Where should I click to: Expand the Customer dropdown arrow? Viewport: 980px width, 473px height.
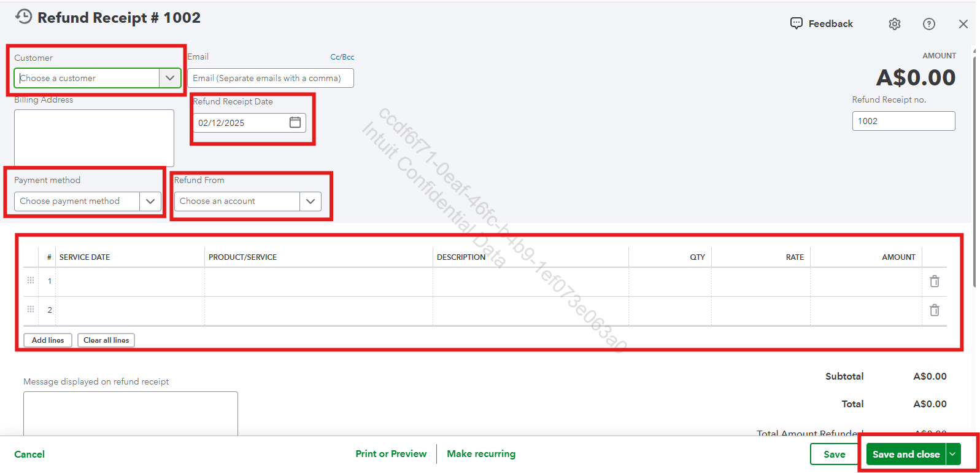pos(170,78)
